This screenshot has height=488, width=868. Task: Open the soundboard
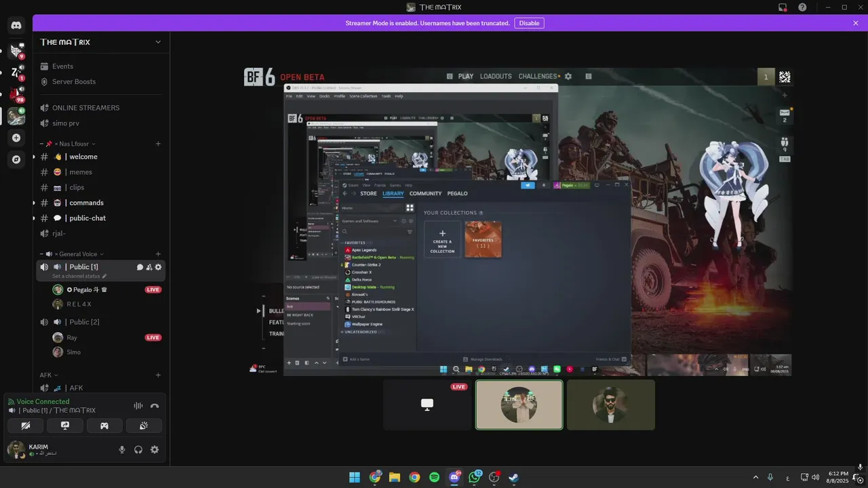[x=144, y=426]
